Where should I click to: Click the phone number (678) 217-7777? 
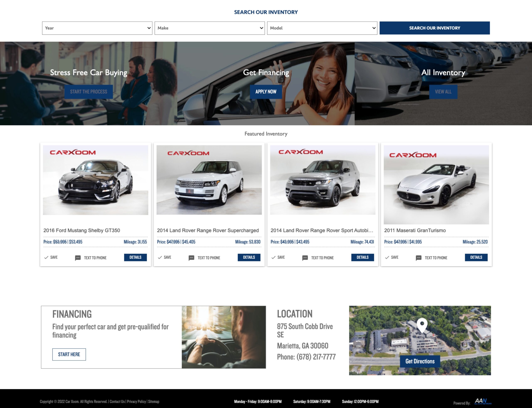(316, 357)
